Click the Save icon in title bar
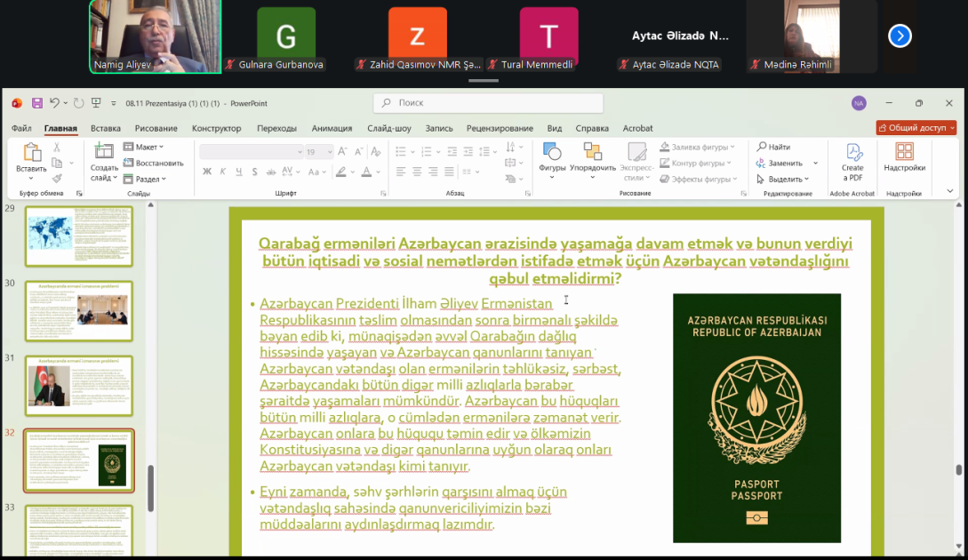The height and width of the screenshot is (560, 968). pyautogui.click(x=37, y=103)
